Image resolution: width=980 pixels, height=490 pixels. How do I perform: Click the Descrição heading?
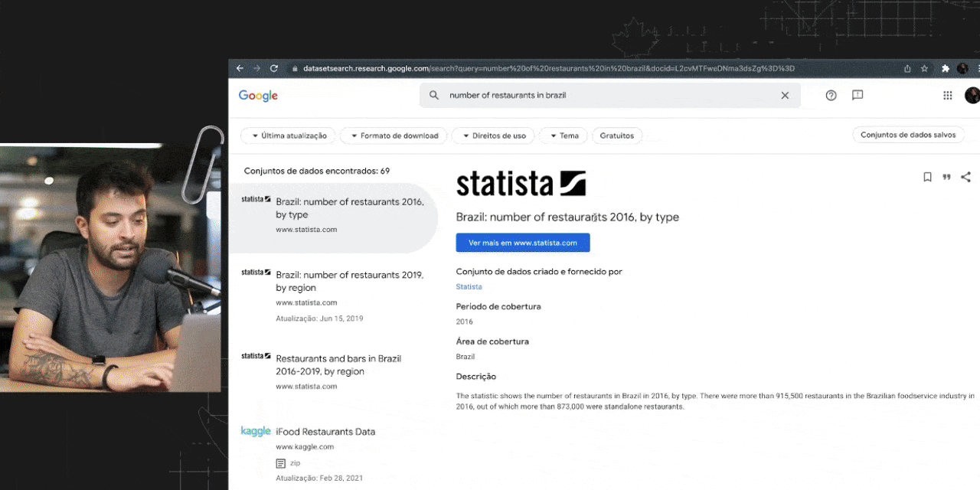[x=476, y=377]
